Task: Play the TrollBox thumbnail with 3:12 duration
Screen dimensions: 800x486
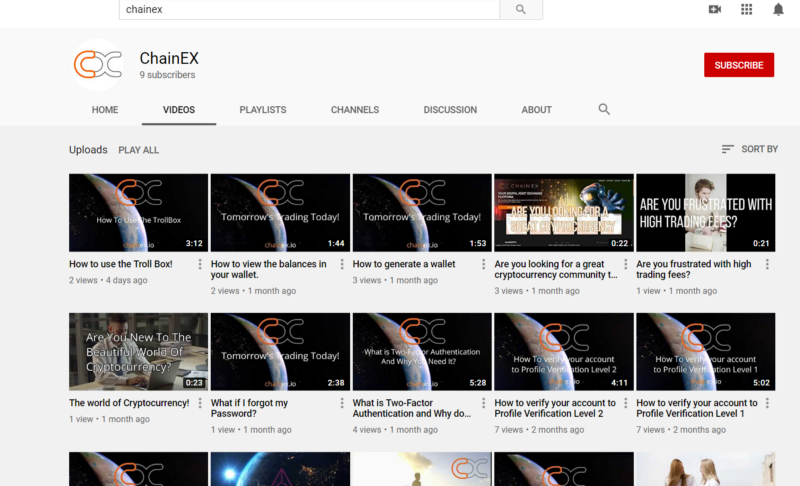Action: 138,213
